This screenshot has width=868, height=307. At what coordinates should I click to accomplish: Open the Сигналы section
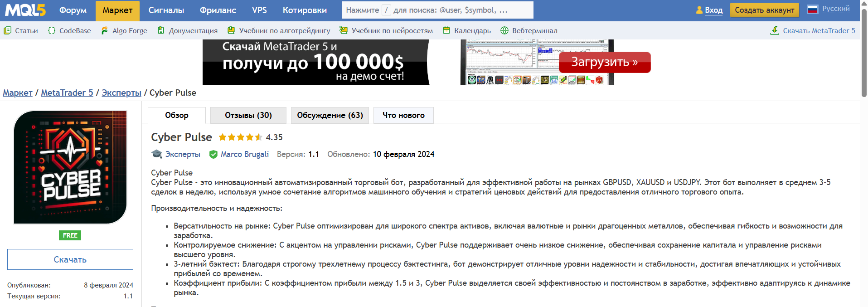tap(166, 10)
